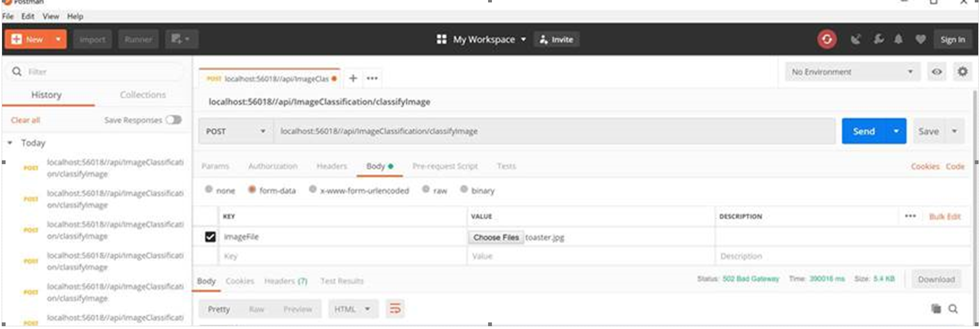Image resolution: width=980 pixels, height=329 pixels.
Task: Toggle the Save Responses switch
Action: [x=174, y=120]
